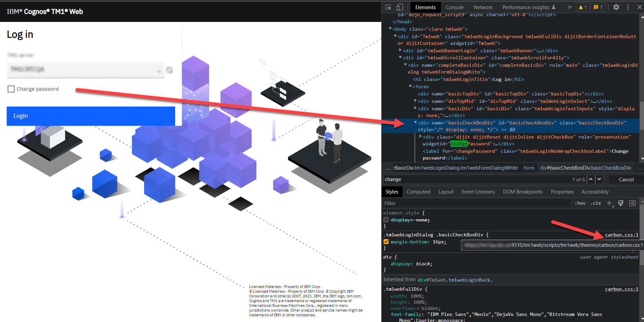
Task: Select the basicTopDiv element line
Action: click(x=511, y=94)
